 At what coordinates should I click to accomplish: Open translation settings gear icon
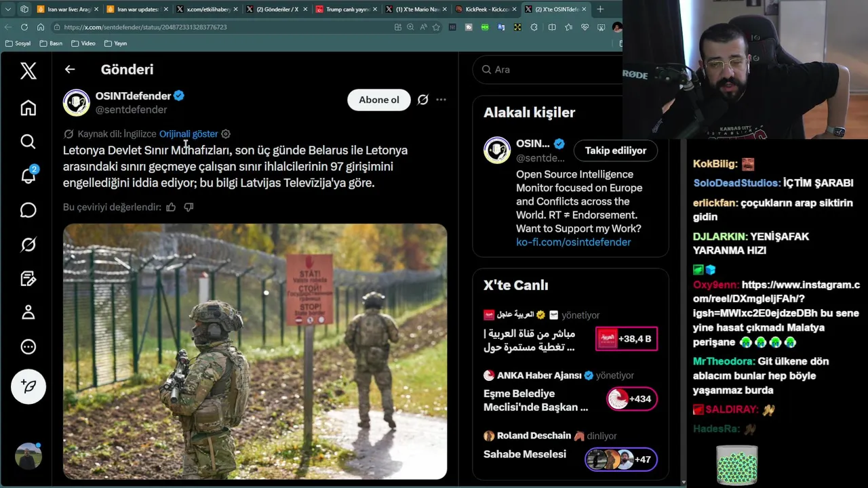[x=226, y=134]
